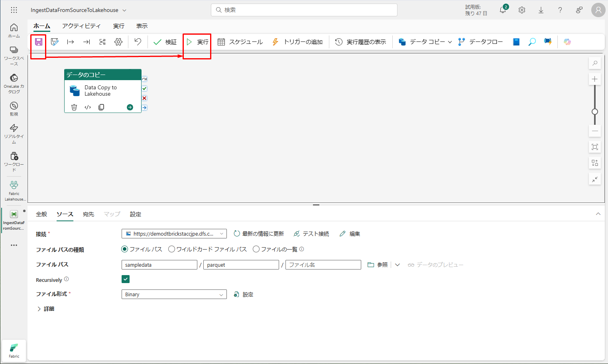Click the green arrow on copy activity
This screenshot has height=364, width=608.
pyautogui.click(x=130, y=107)
